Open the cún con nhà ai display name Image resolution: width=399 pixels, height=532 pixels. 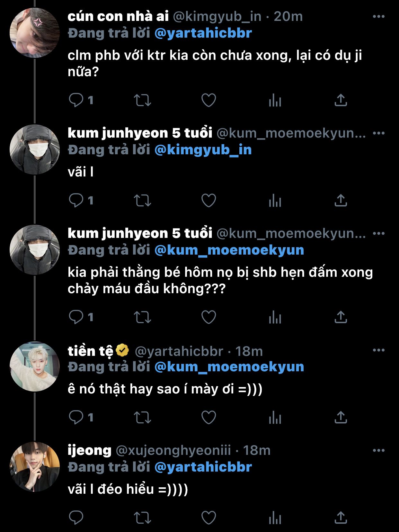118,16
